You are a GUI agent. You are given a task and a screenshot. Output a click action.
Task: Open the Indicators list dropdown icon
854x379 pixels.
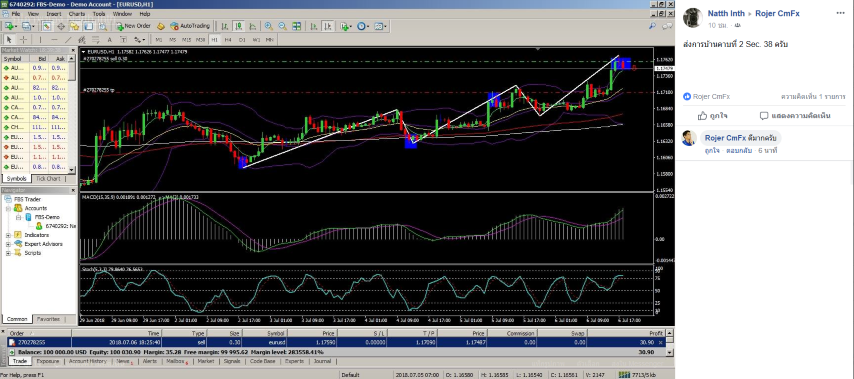click(x=346, y=26)
